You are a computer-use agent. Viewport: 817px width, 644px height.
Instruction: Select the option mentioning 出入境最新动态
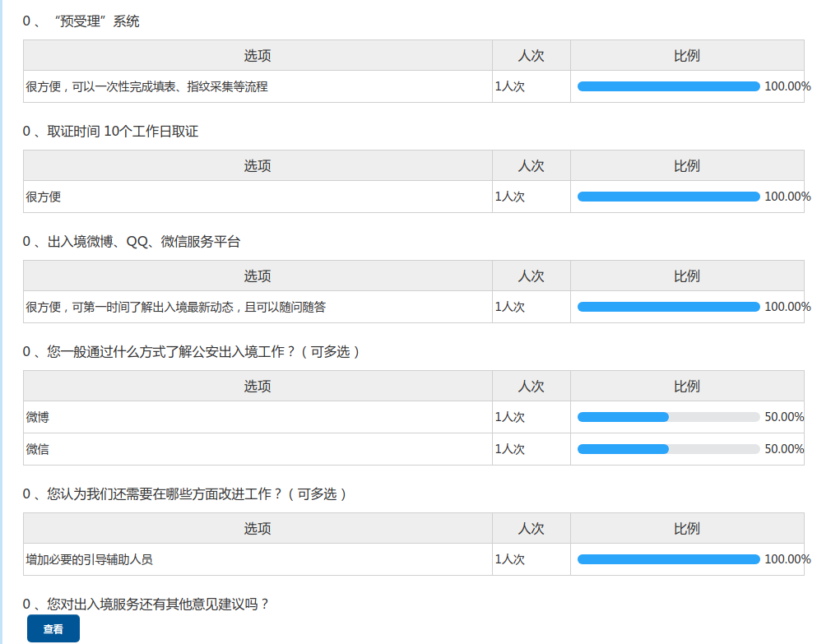175,307
